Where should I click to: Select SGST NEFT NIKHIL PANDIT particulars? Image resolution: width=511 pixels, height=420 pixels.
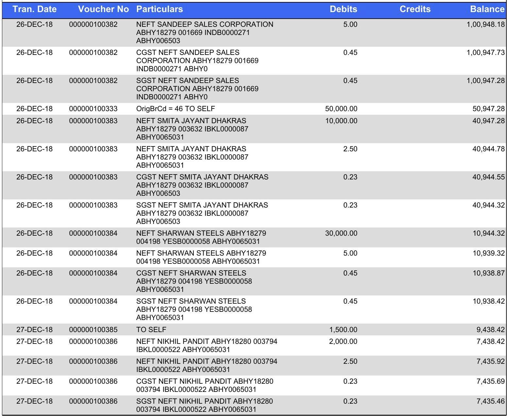pyautogui.click(x=205, y=405)
